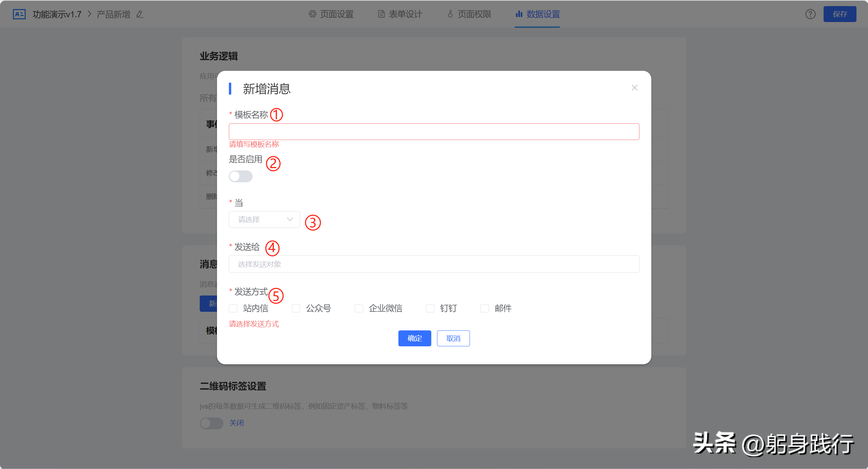Viewport: 868px width, 469px height.
Task: Switch to the 页面权限 tab
Action: point(470,14)
